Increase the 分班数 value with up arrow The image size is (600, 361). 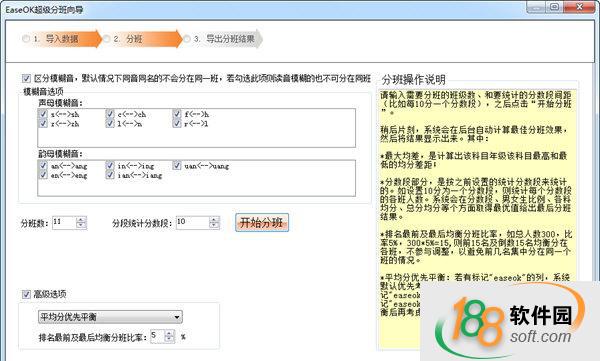[x=81, y=220]
